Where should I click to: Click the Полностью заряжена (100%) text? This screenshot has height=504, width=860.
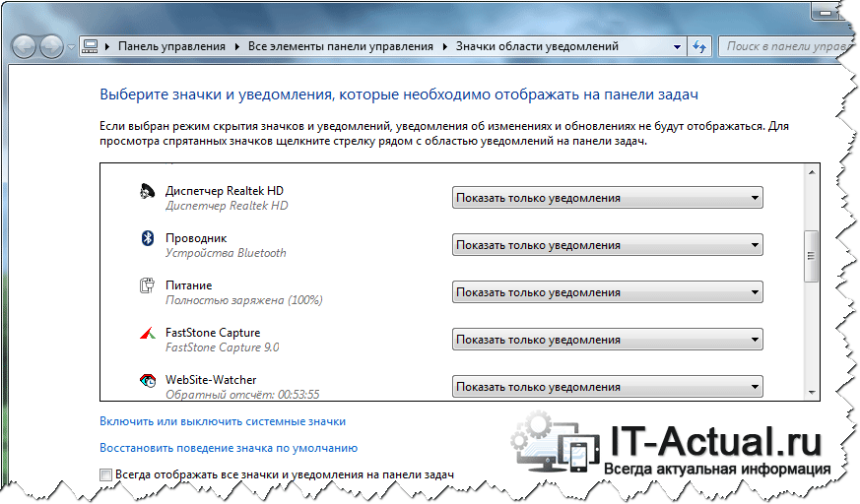(244, 300)
